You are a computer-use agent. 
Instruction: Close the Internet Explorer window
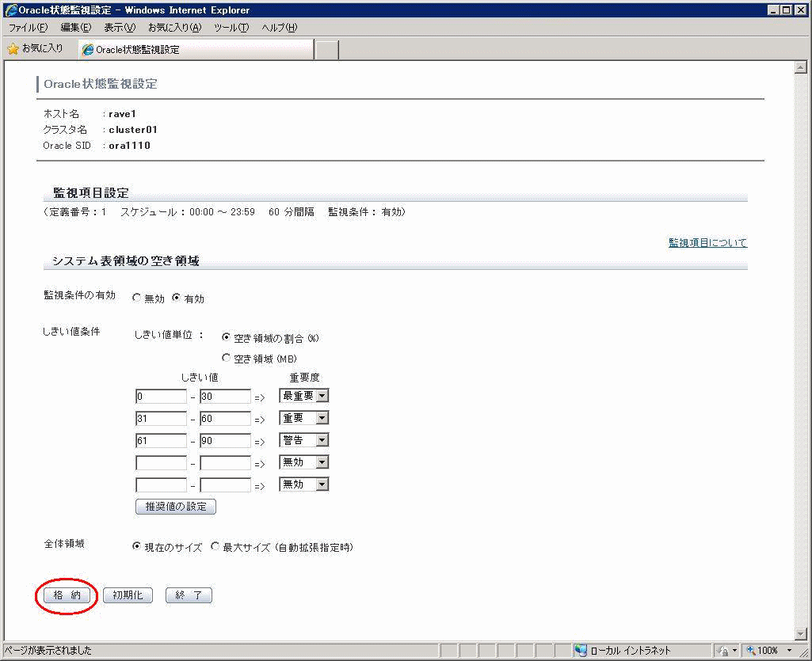(x=800, y=9)
